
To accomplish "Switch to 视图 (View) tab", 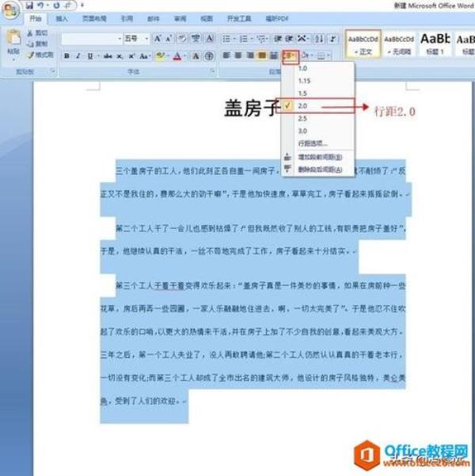I will point(207,19).
